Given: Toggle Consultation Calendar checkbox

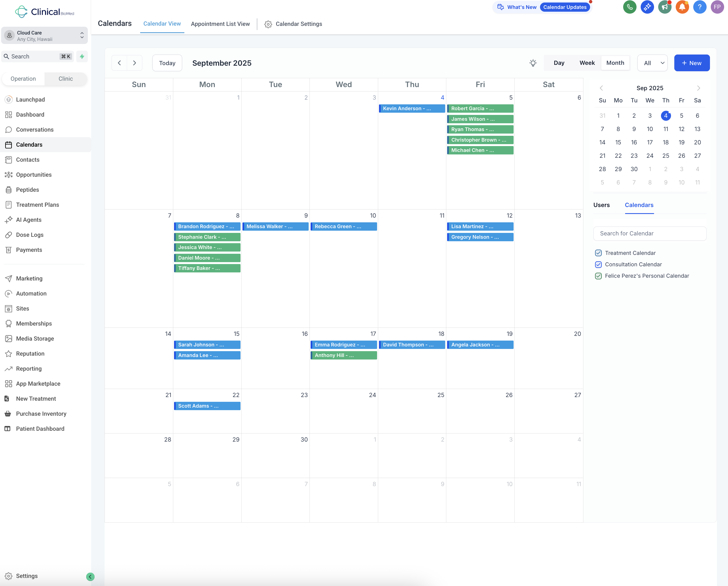Looking at the screenshot, I should pyautogui.click(x=598, y=264).
